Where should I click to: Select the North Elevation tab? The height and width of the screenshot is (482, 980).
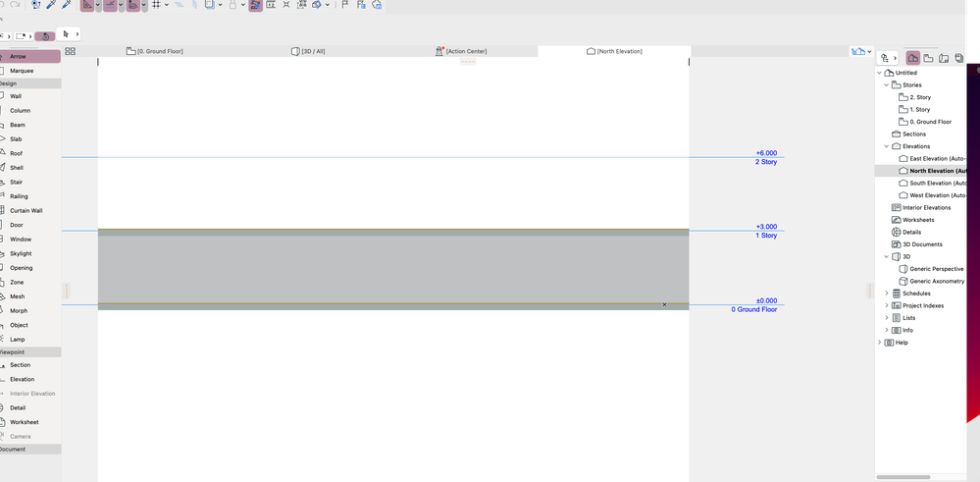[x=614, y=51]
